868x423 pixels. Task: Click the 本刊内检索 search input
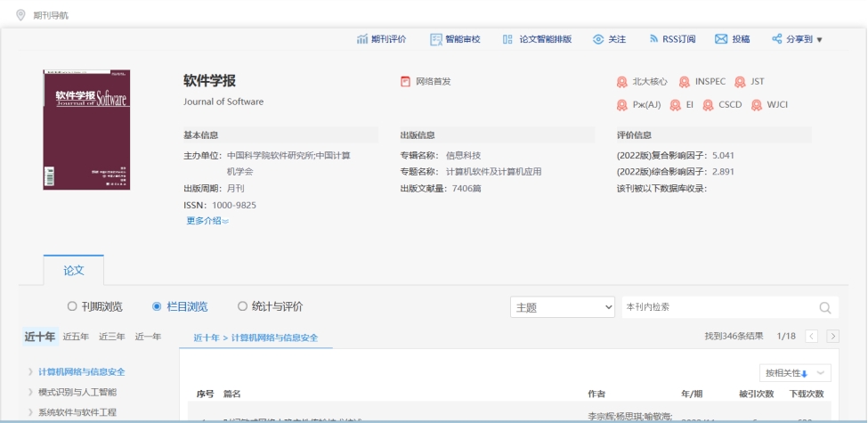coord(718,307)
